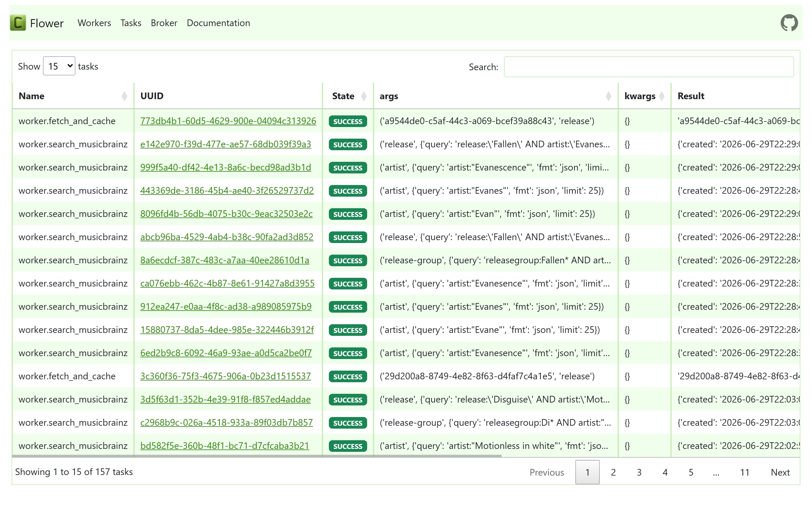812x522 pixels.
Task: Go to pagination page 2
Action: click(613, 472)
